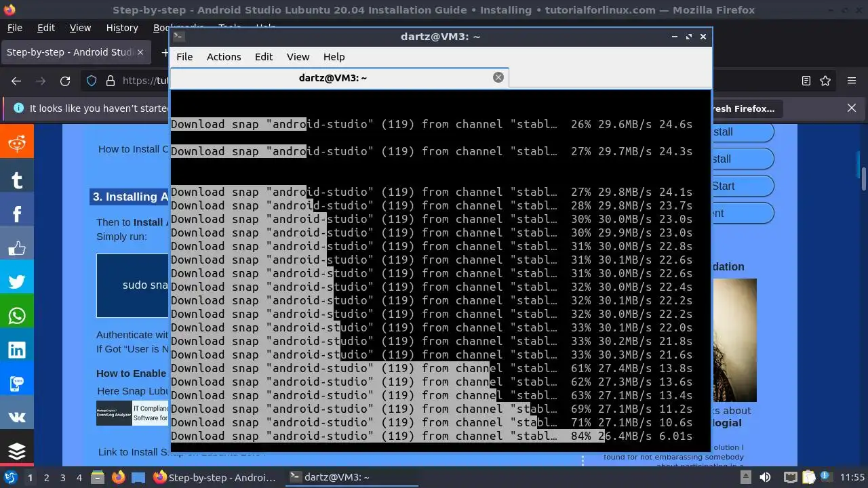Share the page on LinkedIn
The image size is (868, 488).
click(17, 350)
